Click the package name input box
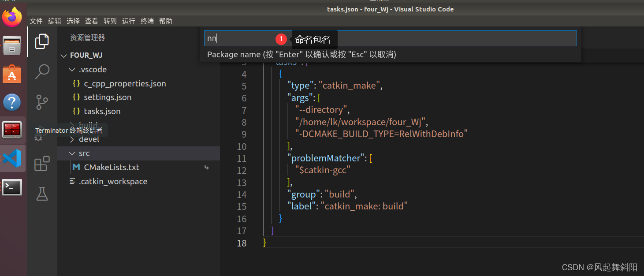Viewport: 644px width, 276px height. coord(390,38)
